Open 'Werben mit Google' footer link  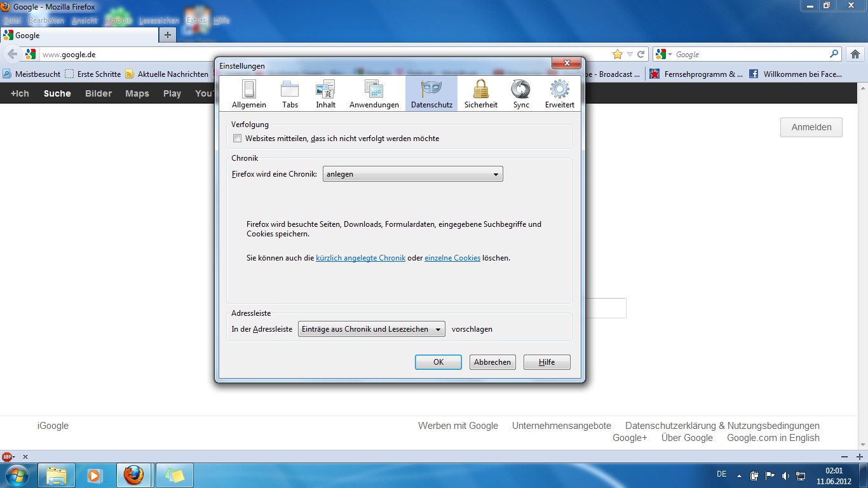(458, 426)
